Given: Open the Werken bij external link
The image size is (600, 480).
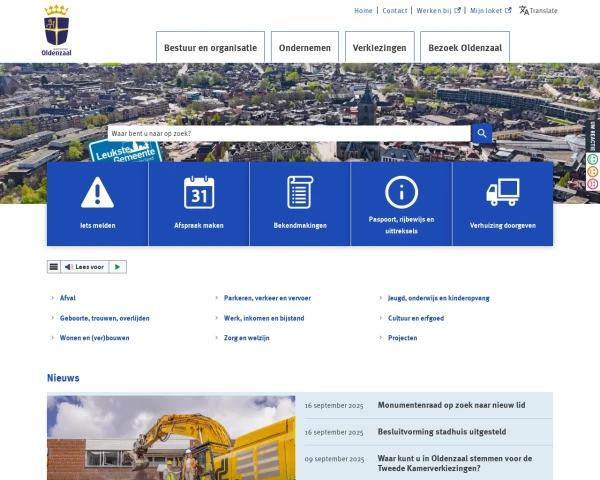Looking at the screenshot, I should click(438, 11).
